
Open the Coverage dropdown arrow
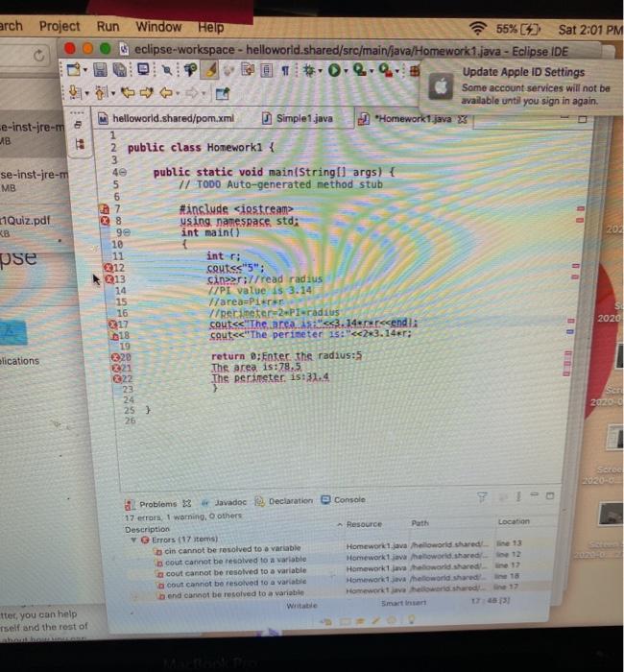(372, 71)
